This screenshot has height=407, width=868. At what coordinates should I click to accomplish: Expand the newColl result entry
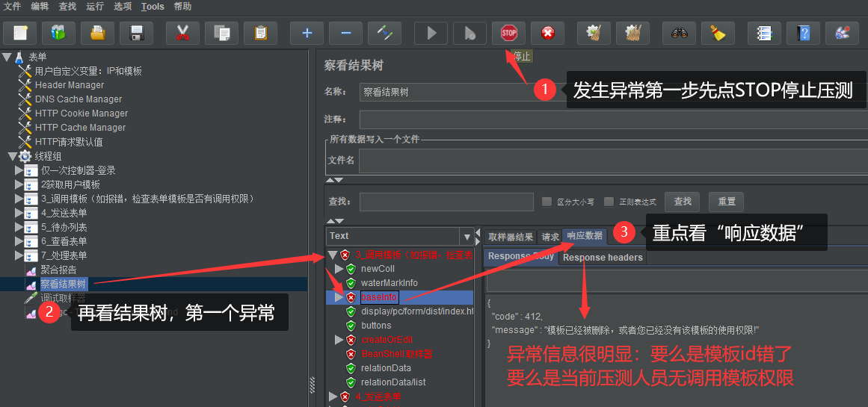coord(339,269)
